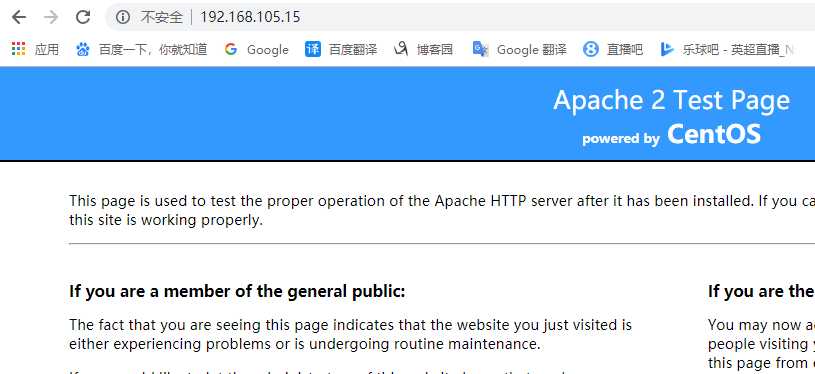Click the 博客园 icon bookmark

pyautogui.click(x=401, y=49)
